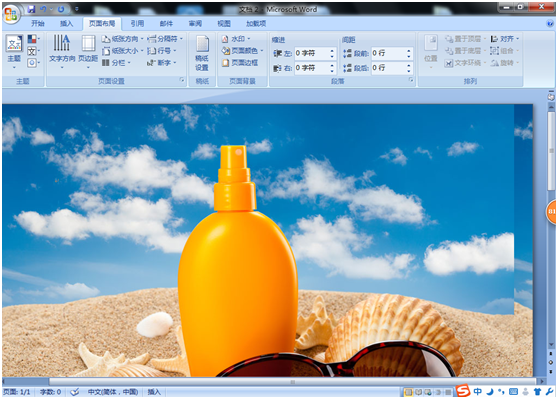Click the 页面: 1/1 status bar indicator
Image resolution: width=558 pixels, height=399 pixels.
tap(17, 392)
